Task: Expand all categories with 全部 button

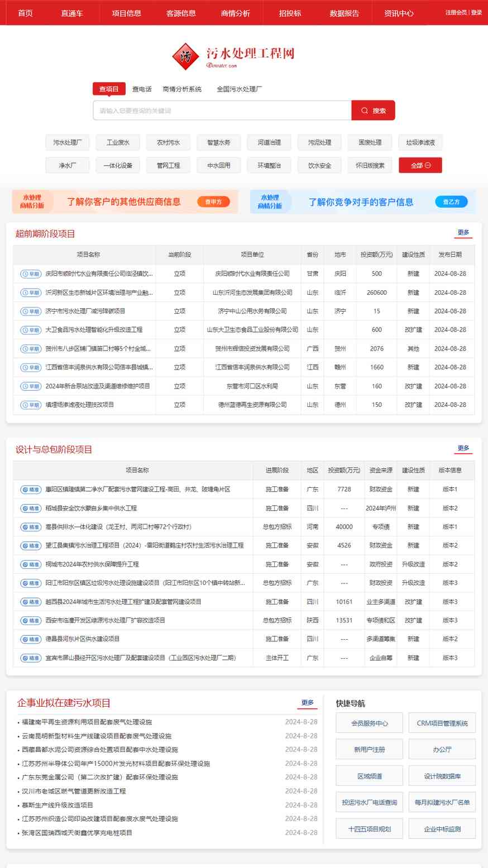Action: [x=420, y=165]
